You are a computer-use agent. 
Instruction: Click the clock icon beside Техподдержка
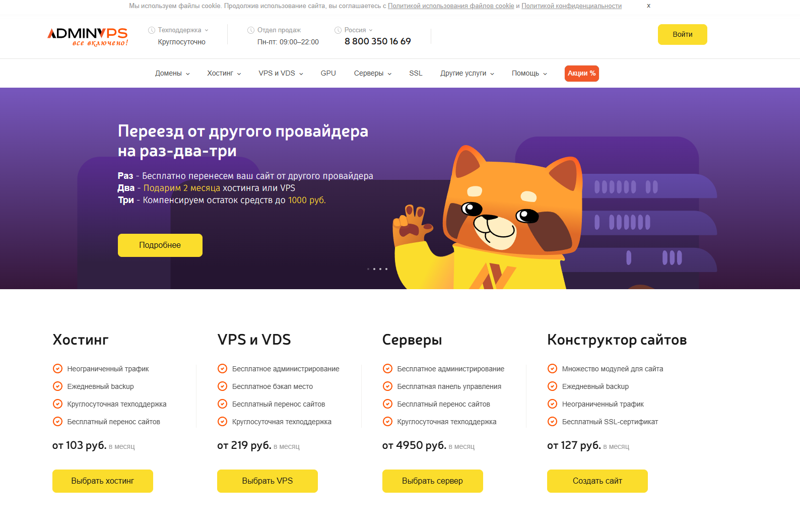(x=152, y=30)
